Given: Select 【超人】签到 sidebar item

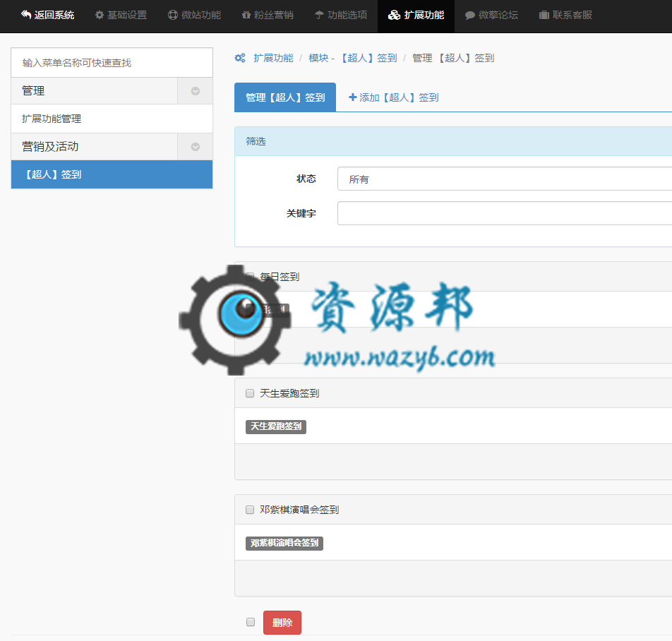Looking at the screenshot, I should [112, 174].
